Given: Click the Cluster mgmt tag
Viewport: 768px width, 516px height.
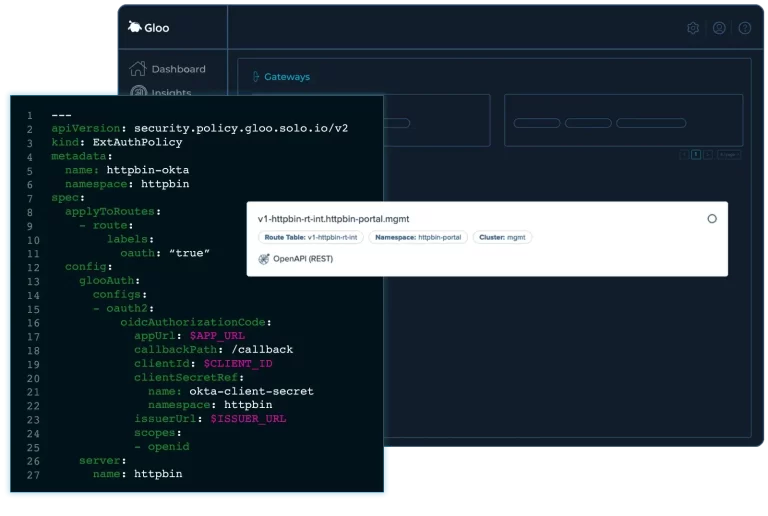Looking at the screenshot, I should tap(502, 238).
